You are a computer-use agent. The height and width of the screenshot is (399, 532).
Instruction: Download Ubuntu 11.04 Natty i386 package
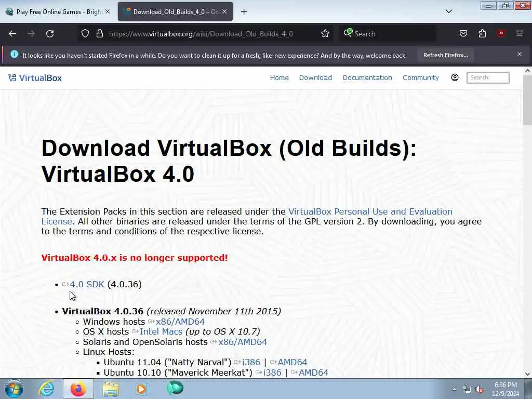[x=251, y=362]
